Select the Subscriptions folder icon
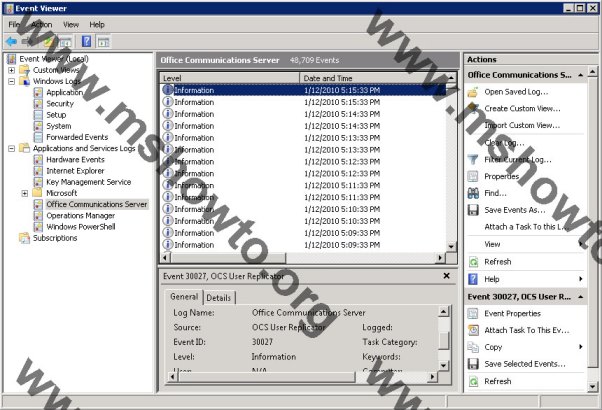 [24, 238]
